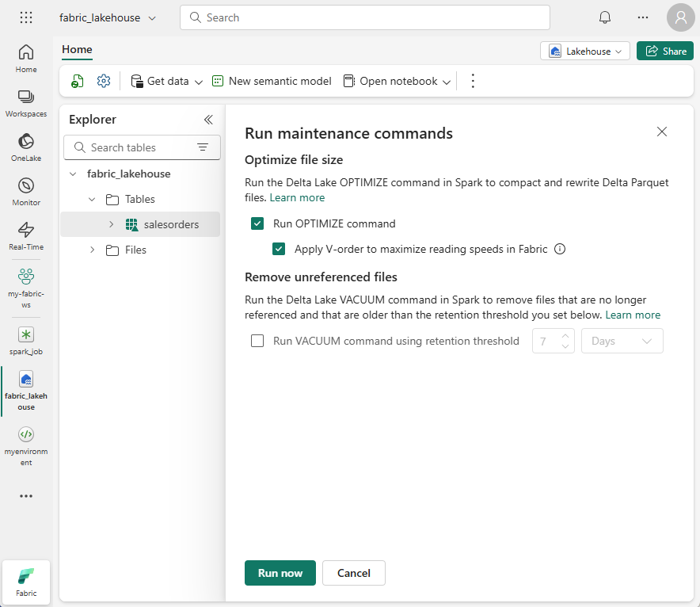Expand the Files folder

coord(92,250)
